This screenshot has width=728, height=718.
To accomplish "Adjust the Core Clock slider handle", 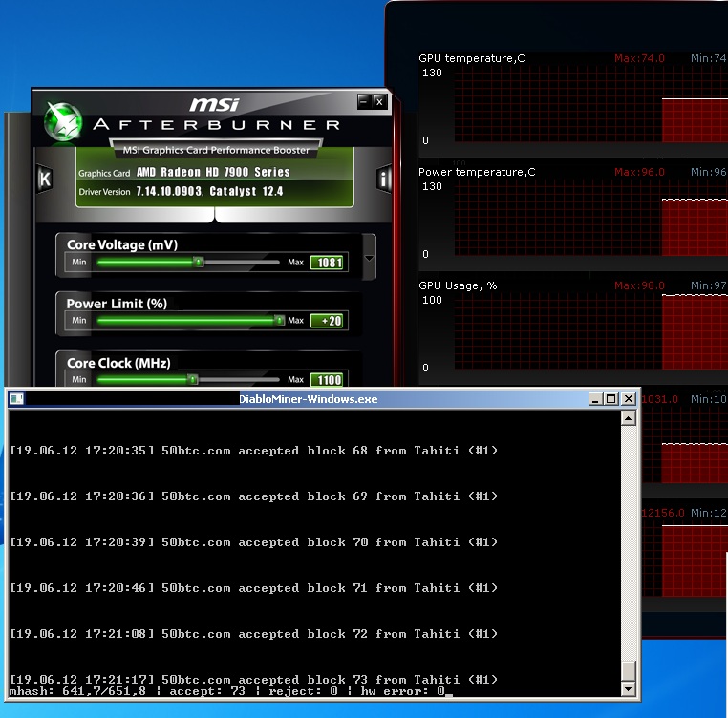I will tap(193, 380).
